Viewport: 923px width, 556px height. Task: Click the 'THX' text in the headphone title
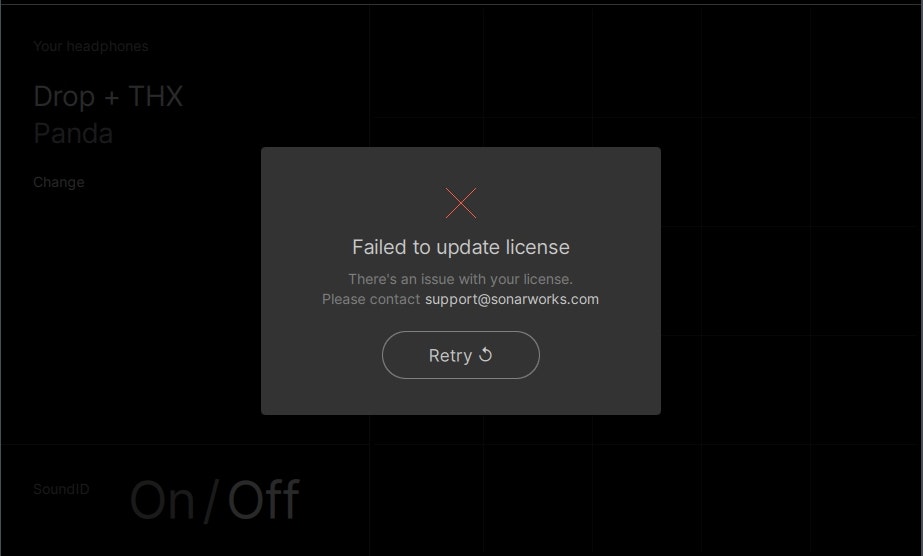[x=155, y=96]
